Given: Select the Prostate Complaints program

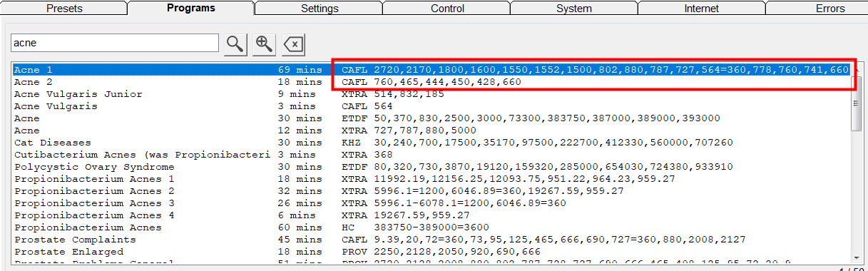Looking at the screenshot, I should [432, 240].
